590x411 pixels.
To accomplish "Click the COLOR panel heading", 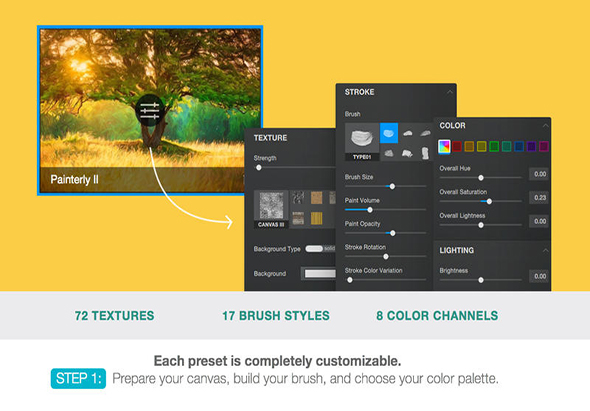I will point(453,126).
